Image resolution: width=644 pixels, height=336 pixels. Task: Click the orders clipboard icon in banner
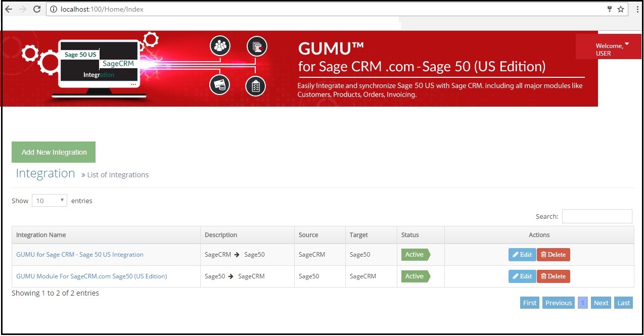point(256,85)
